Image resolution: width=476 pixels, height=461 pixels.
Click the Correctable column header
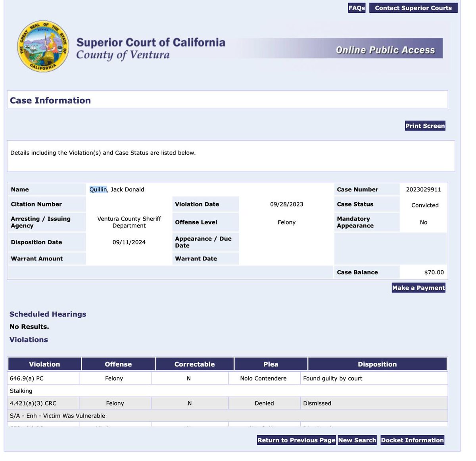pyautogui.click(x=194, y=364)
